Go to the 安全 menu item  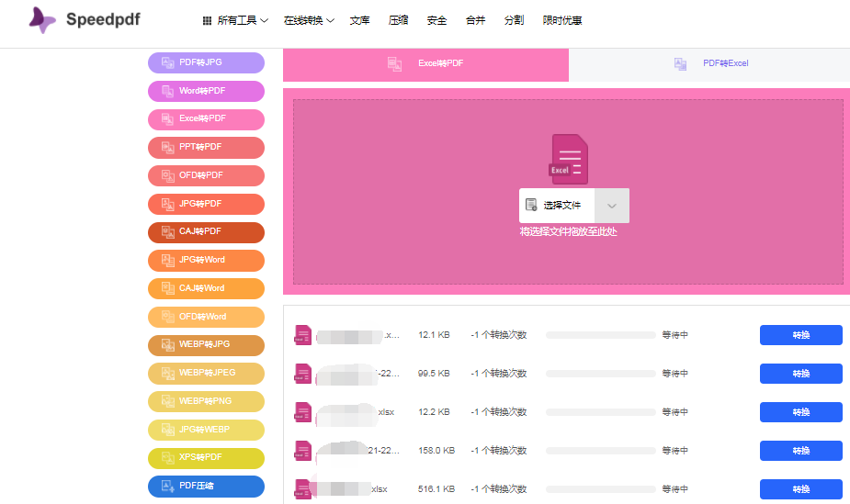click(436, 20)
